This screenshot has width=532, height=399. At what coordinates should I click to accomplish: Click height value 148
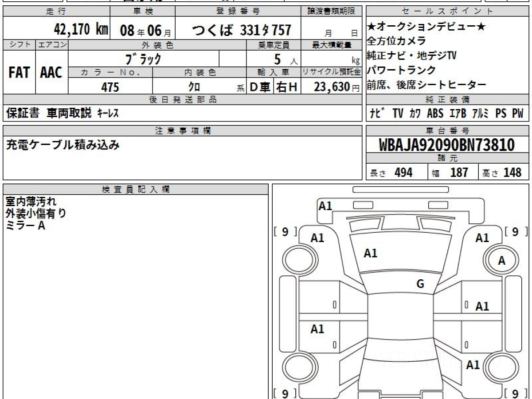pos(512,172)
